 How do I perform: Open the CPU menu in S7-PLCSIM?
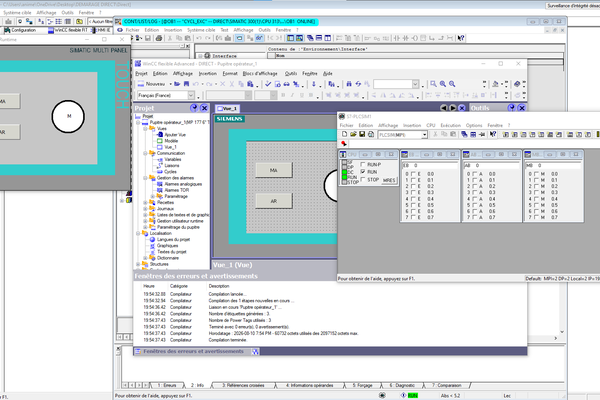[431, 125]
